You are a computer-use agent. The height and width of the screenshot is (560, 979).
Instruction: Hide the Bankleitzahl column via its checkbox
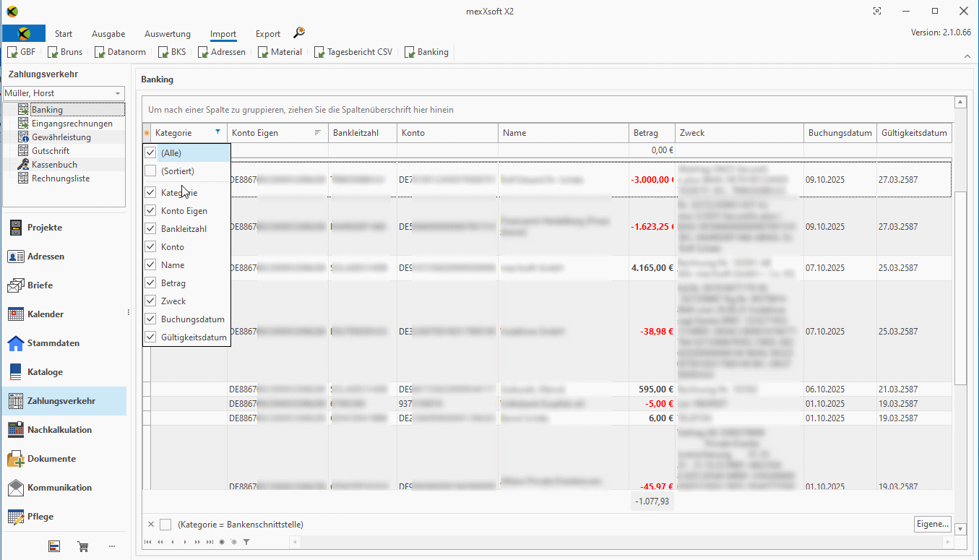click(x=150, y=229)
